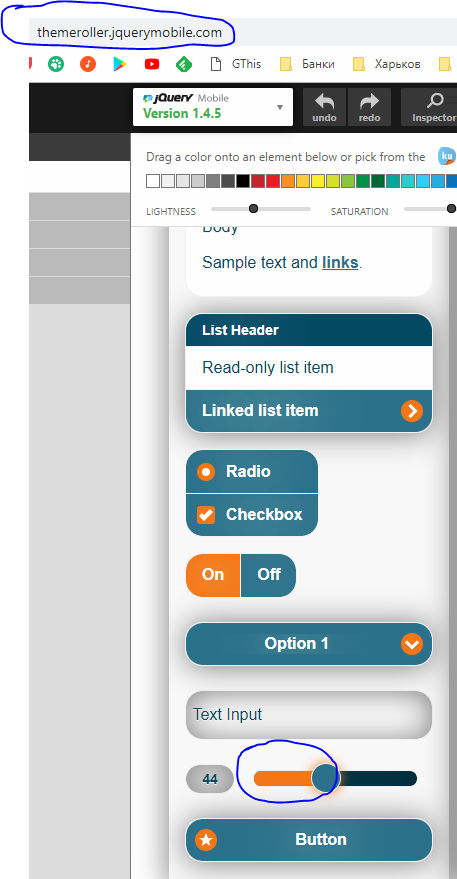The height and width of the screenshot is (879, 457).
Task: Open the Google Play bookmark icon
Action: pos(119,64)
